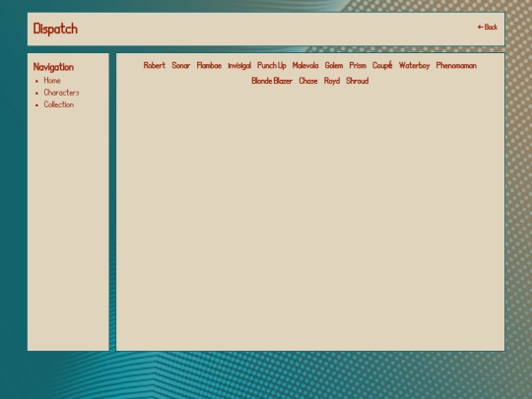Open the Punch Up character link
Image resolution: width=532 pixels, height=399 pixels.
pos(272,65)
